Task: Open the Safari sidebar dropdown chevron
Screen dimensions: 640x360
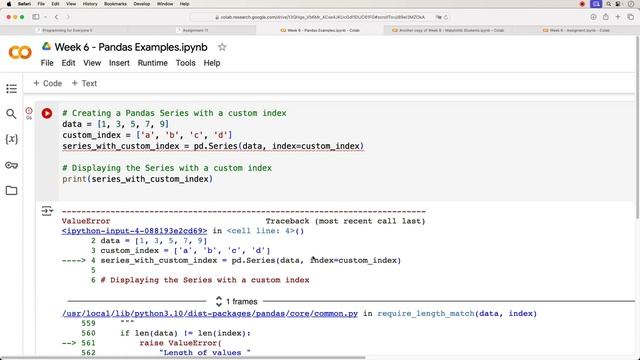Action: 45,17
